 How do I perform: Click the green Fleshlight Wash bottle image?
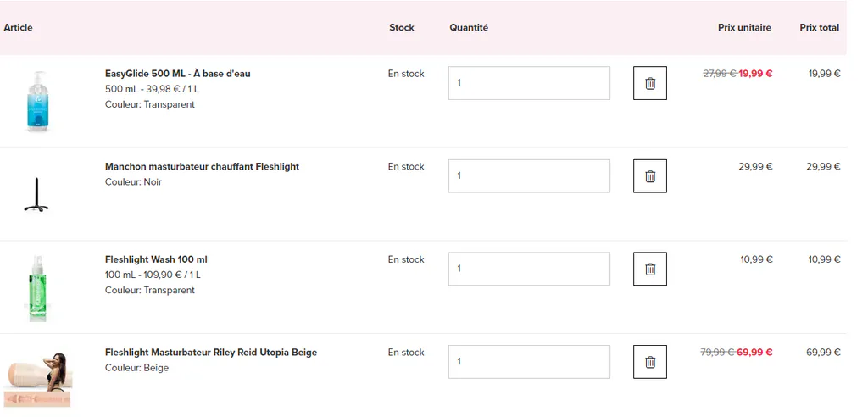click(37, 288)
